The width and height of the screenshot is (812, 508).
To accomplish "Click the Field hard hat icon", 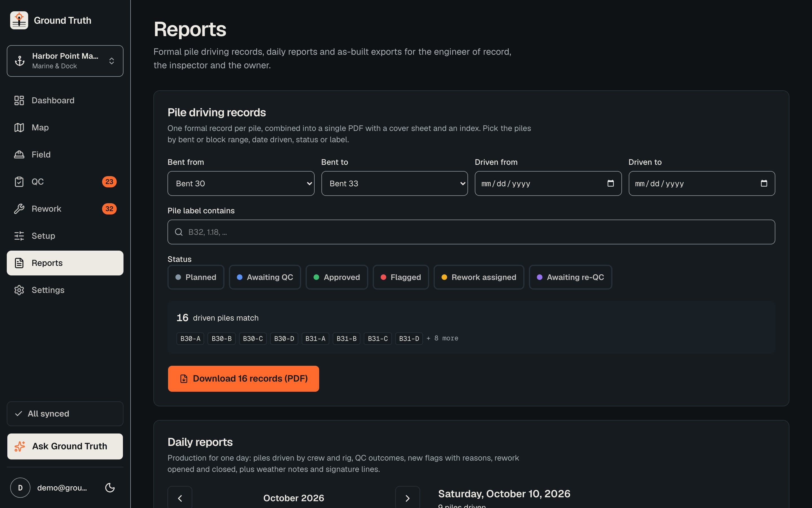I will 19,155.
